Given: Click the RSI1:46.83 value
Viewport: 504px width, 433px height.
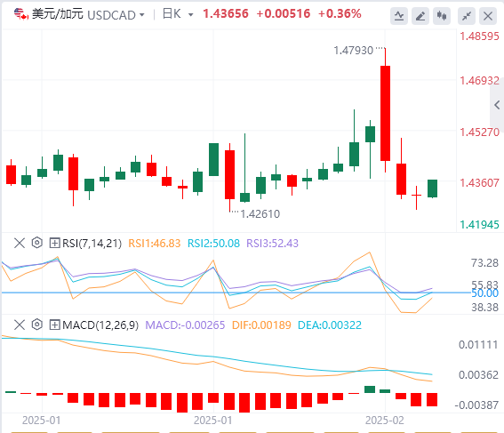Looking at the screenshot, I should (155, 244).
